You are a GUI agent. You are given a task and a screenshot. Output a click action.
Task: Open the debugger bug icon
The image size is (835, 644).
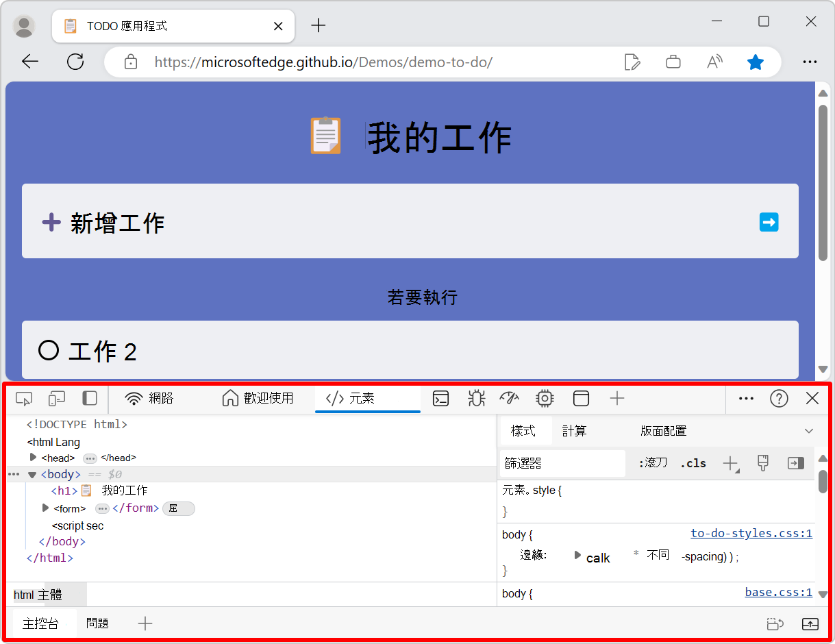click(475, 398)
